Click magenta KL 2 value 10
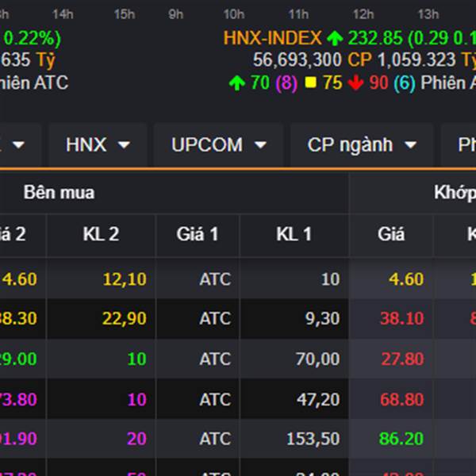This screenshot has width=476, height=476. coord(137,399)
